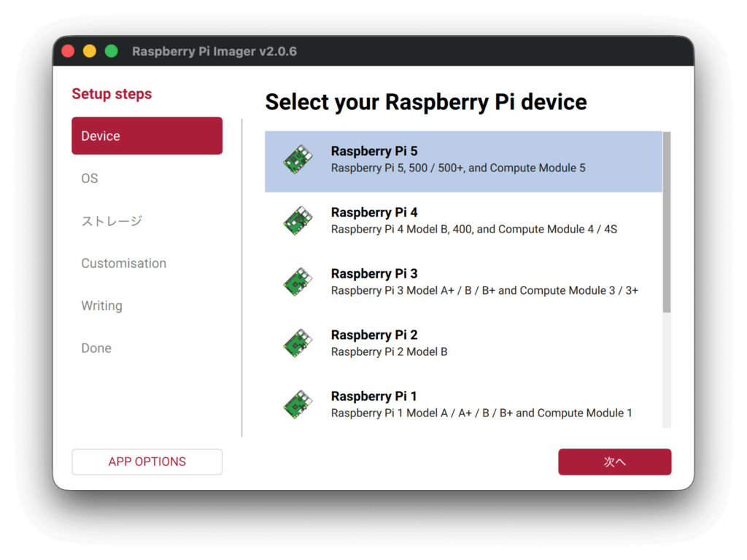Image resolution: width=747 pixels, height=560 pixels.
Task: Switch to the ストレージ step
Action: click(x=112, y=221)
